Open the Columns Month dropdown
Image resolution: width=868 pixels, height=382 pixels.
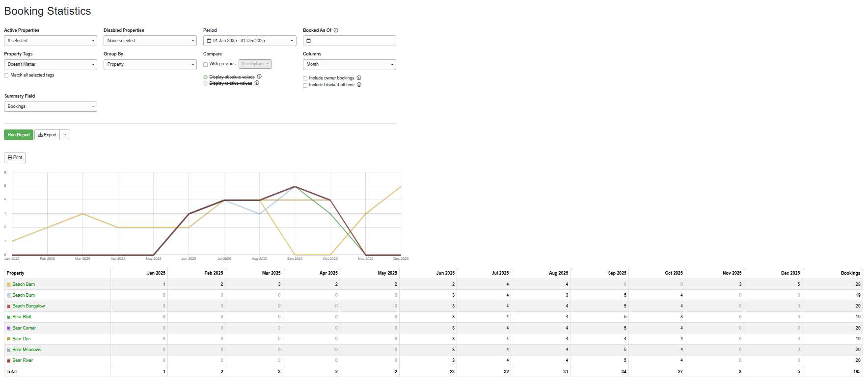pyautogui.click(x=350, y=64)
